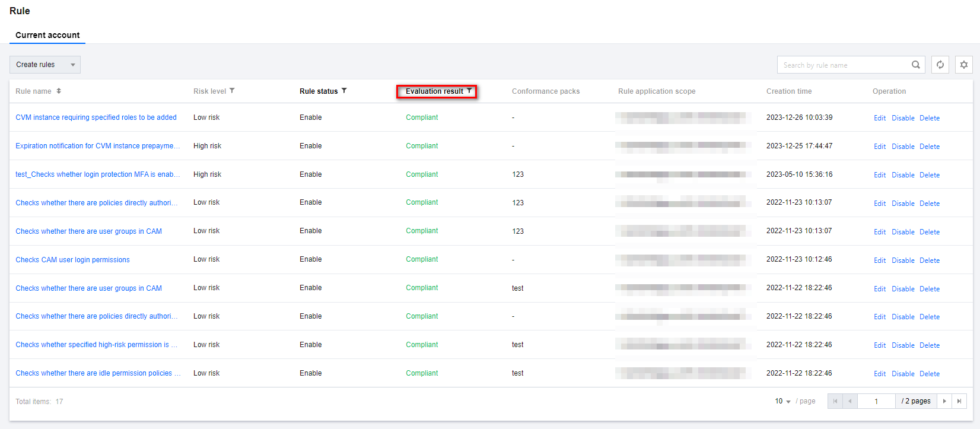
Task: Click Compliant in the CAM login permissions row
Action: (x=422, y=259)
